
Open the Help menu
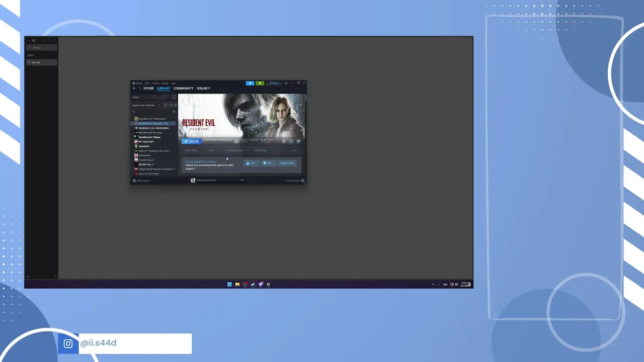point(173,83)
